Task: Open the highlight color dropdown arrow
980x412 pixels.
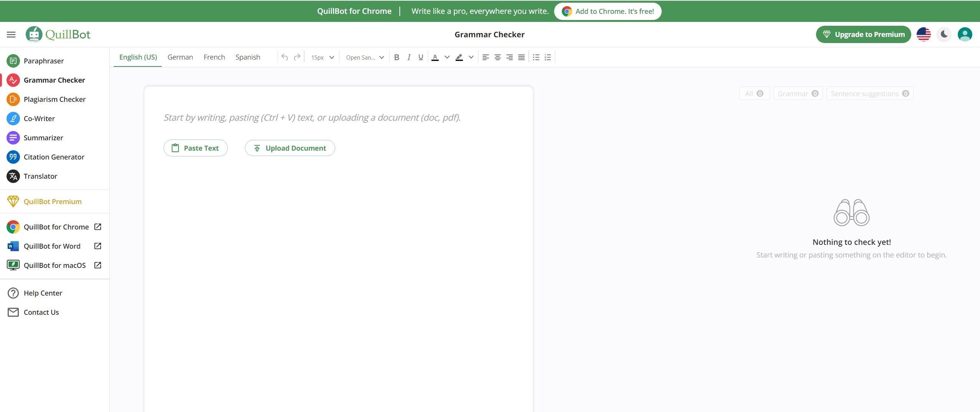Action: click(471, 57)
